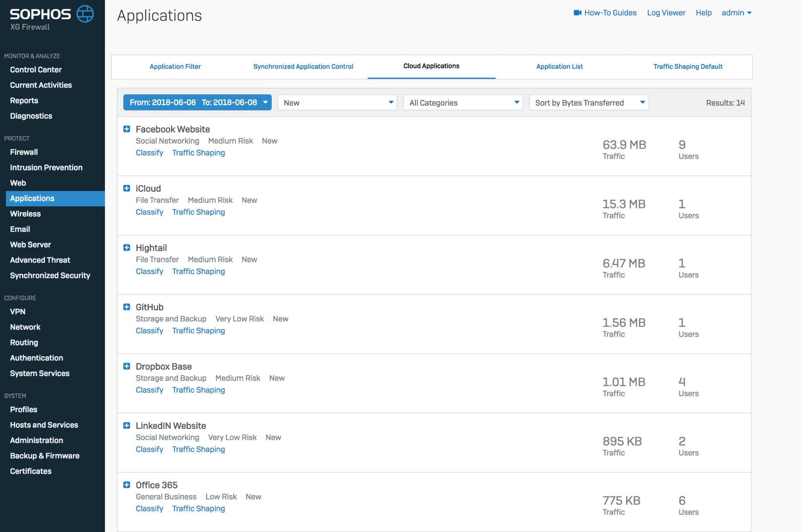Open Firewall section in sidebar
This screenshot has width=802, height=532.
coord(24,152)
